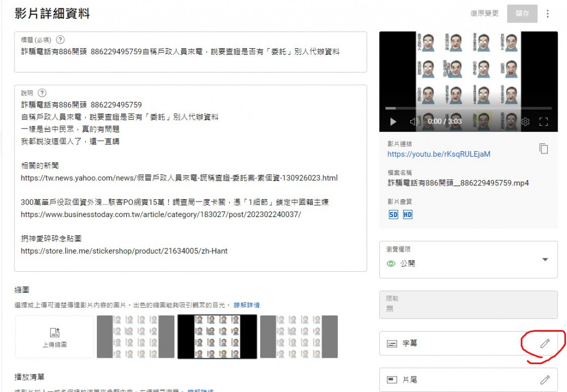Click the subtitles icon beside 字幕
Image resolution: width=567 pixels, height=392 pixels.
click(x=392, y=343)
